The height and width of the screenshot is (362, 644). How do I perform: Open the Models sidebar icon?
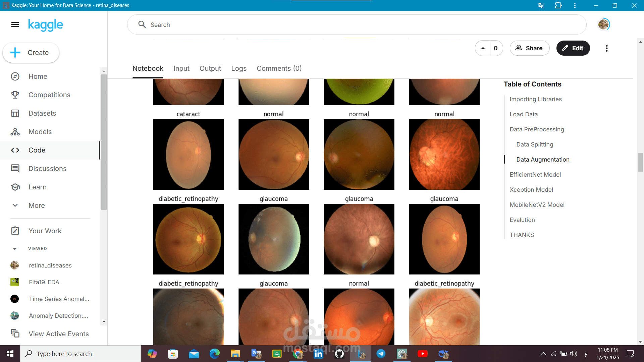point(15,132)
